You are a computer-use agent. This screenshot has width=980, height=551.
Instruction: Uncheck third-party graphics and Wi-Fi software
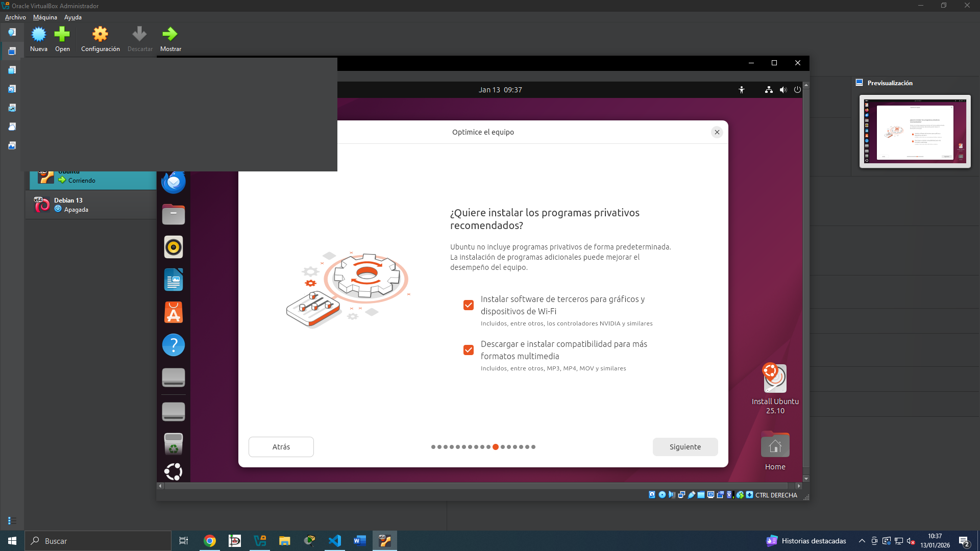click(x=469, y=305)
